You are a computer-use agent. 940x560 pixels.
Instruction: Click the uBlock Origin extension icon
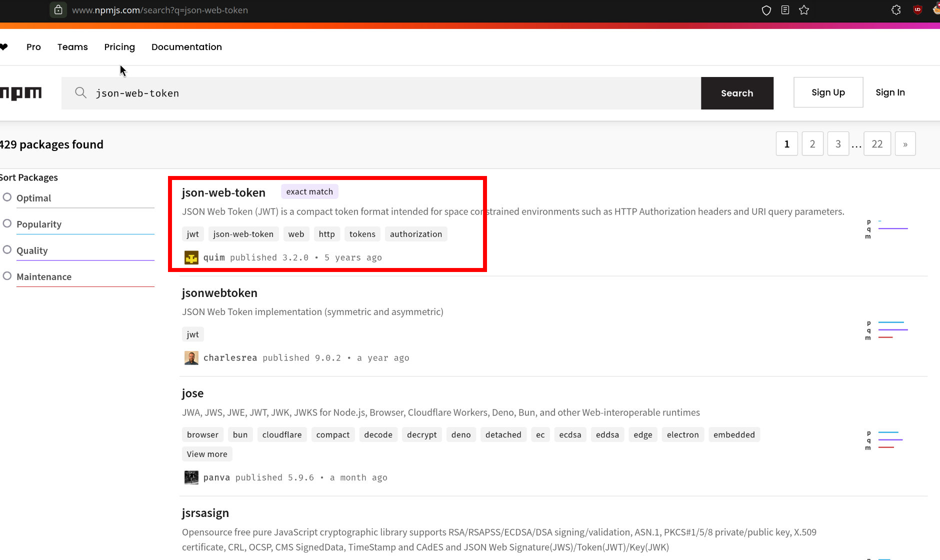point(917,10)
